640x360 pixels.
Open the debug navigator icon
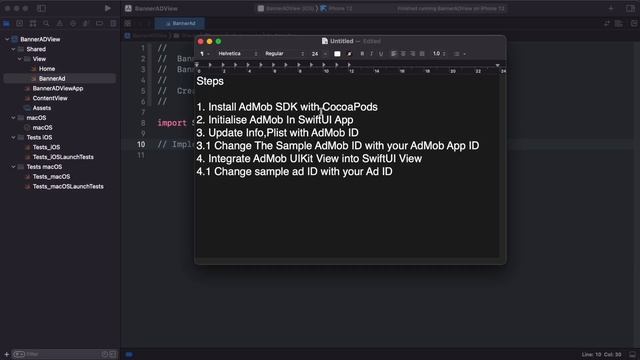click(x=86, y=24)
